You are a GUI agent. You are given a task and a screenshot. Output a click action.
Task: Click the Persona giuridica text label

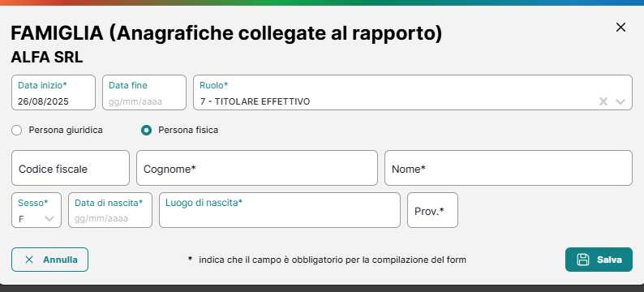(66, 131)
